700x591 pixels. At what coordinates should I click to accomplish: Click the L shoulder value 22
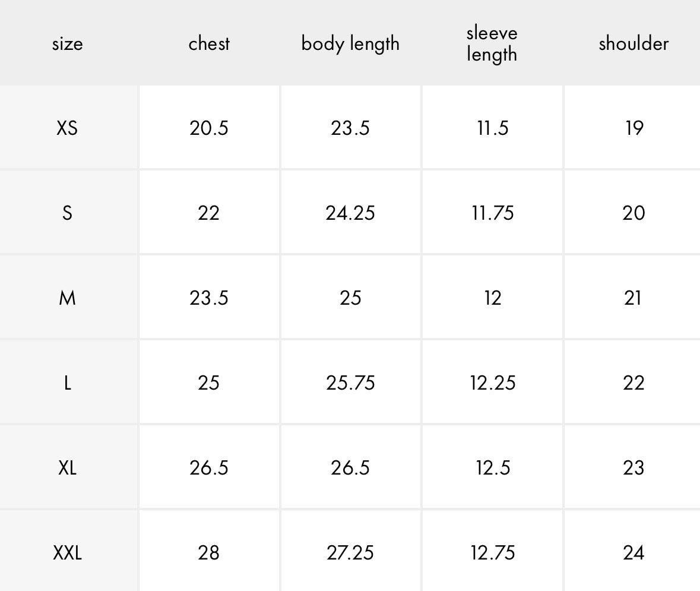tap(634, 383)
